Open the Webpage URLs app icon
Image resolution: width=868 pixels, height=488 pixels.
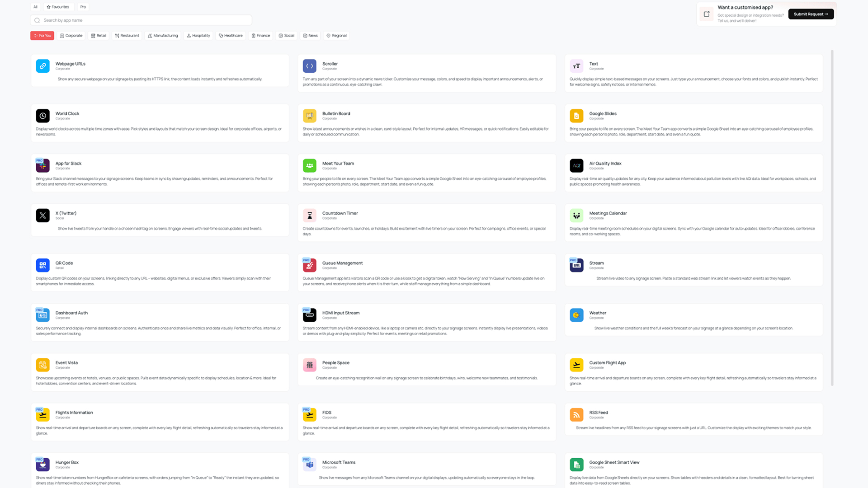42,66
